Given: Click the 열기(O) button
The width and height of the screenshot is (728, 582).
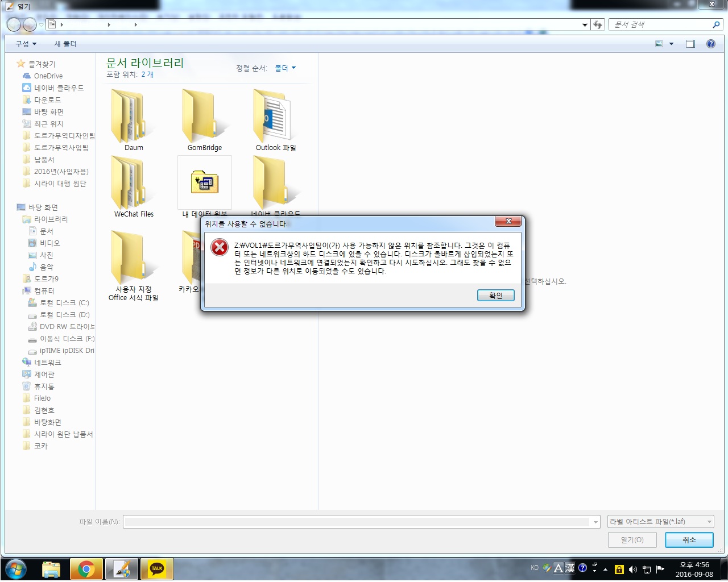Looking at the screenshot, I should 632,540.
